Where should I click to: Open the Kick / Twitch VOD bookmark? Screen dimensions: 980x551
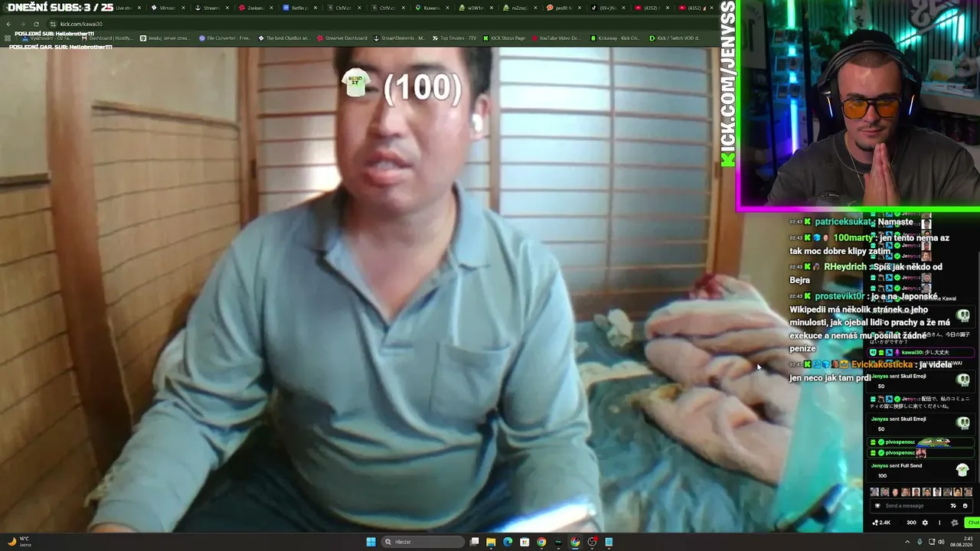(675, 38)
